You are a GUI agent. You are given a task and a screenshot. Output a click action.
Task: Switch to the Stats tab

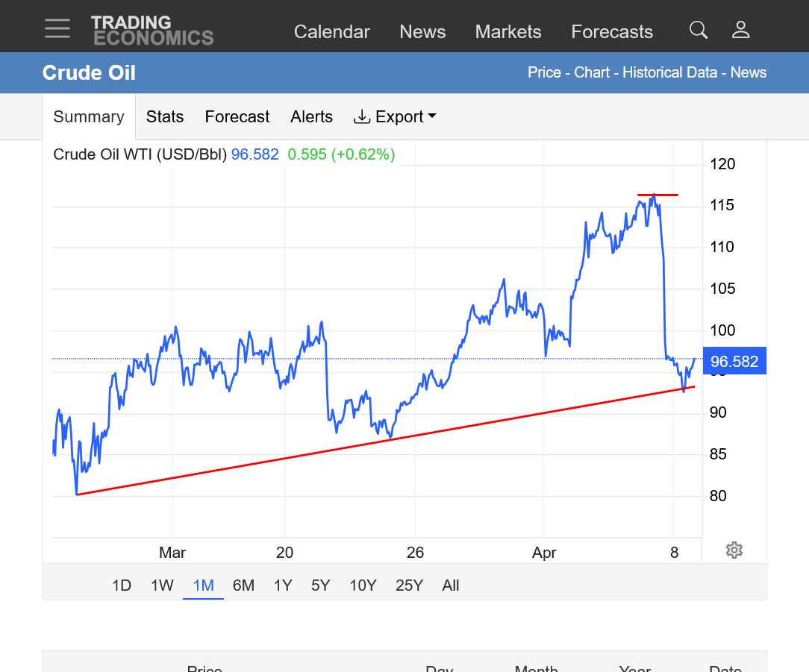coord(165,117)
